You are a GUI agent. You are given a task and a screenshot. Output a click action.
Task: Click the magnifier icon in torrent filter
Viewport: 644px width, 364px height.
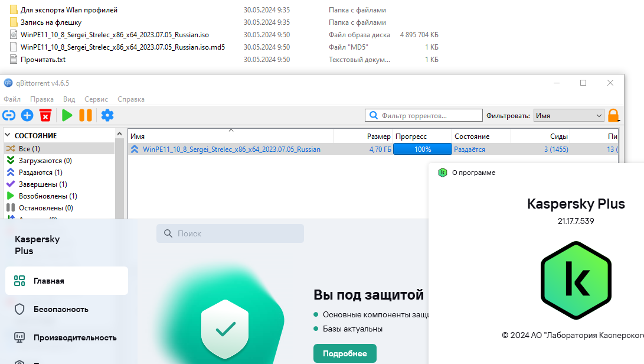click(373, 116)
